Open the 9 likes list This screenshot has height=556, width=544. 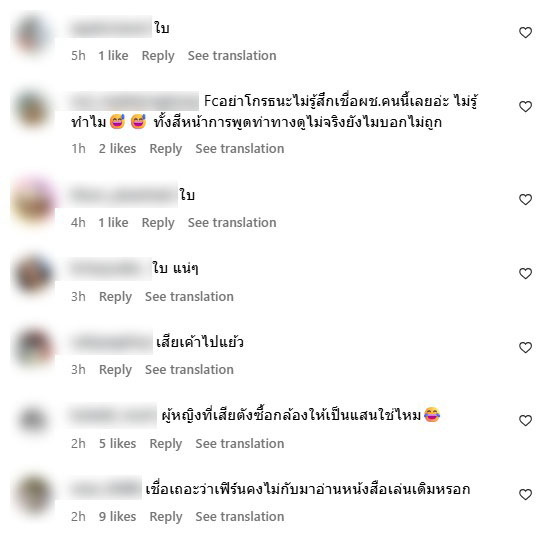pyautogui.click(x=117, y=517)
